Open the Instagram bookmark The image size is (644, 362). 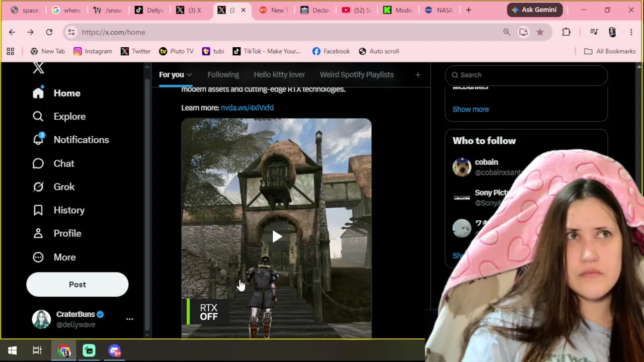coord(93,51)
